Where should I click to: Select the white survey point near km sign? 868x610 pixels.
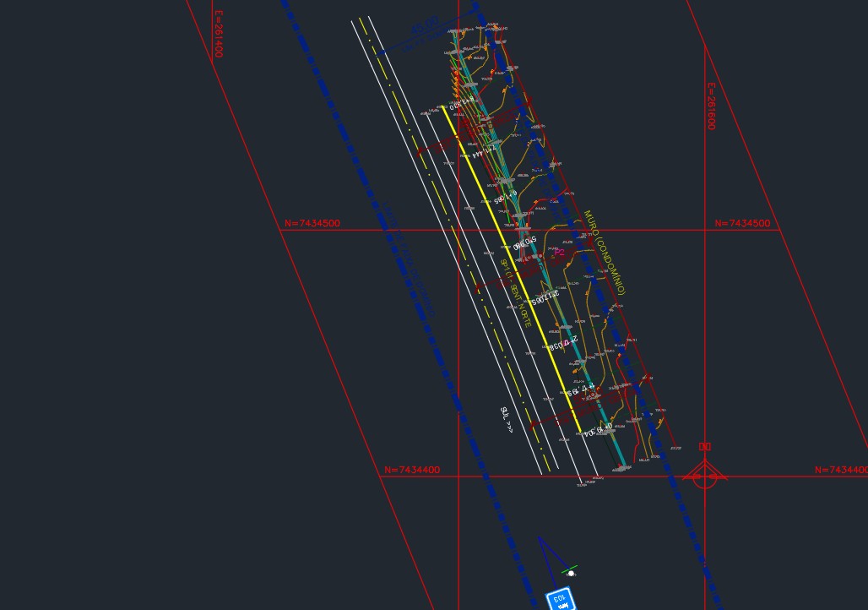click(571, 574)
